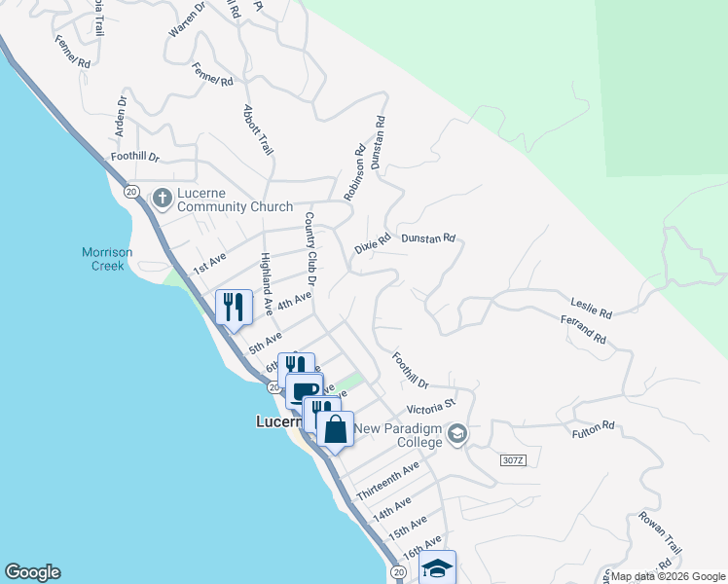Click the restaurant marker near 4th Ave
This screenshot has height=584, width=728.
click(234, 308)
